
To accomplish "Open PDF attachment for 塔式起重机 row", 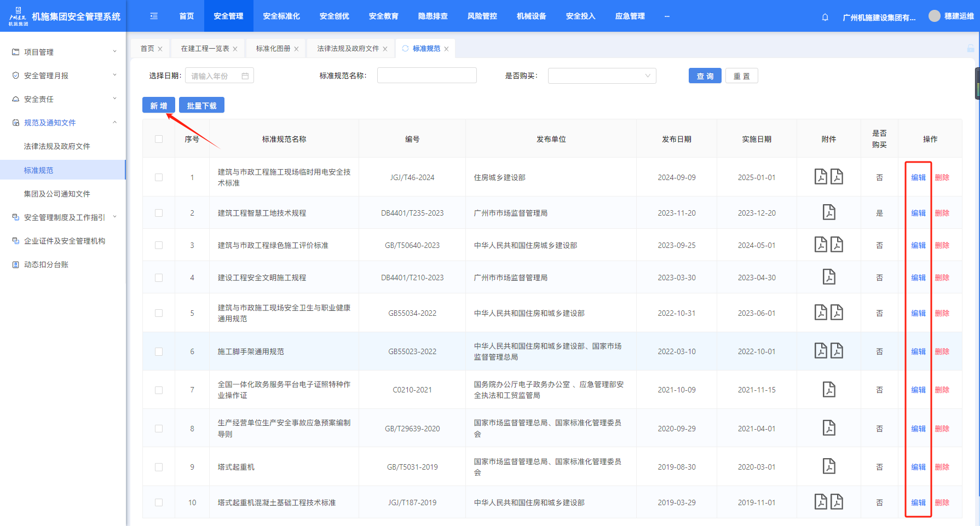I will [829, 466].
